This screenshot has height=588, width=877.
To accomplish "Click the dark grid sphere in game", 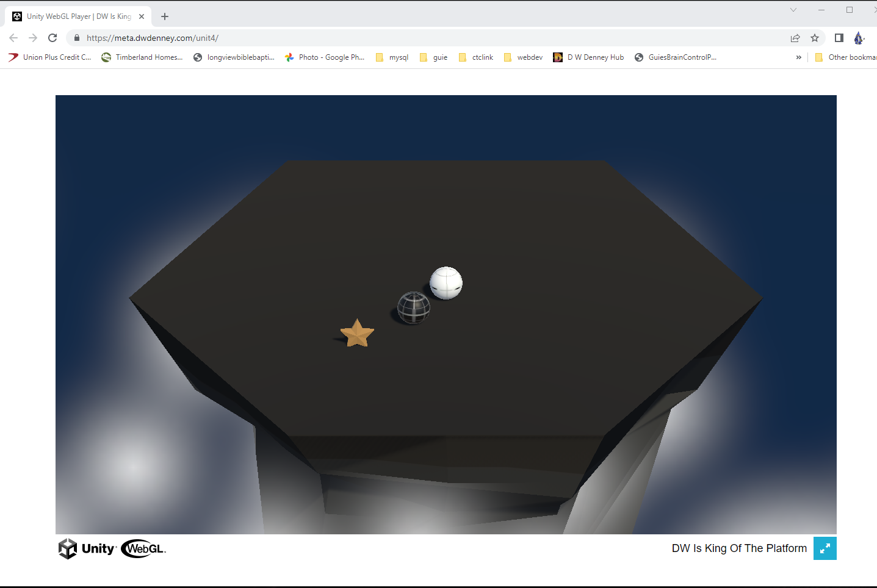I will point(414,307).
